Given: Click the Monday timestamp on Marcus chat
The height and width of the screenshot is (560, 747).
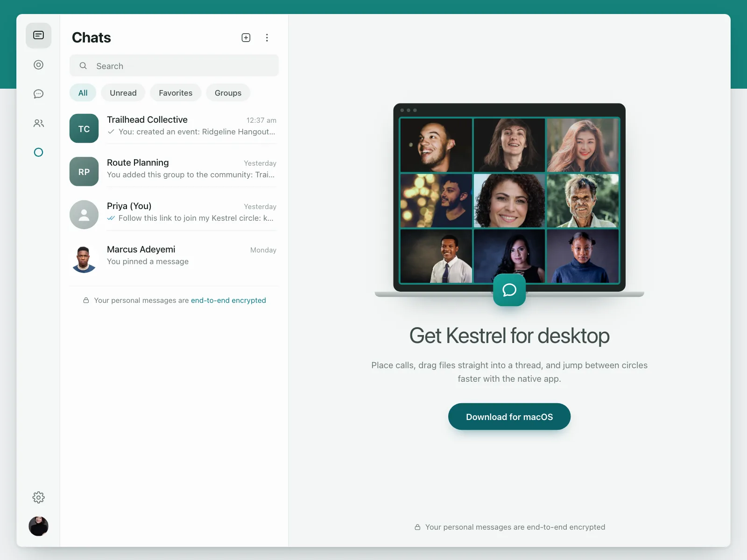Looking at the screenshot, I should [x=263, y=250].
